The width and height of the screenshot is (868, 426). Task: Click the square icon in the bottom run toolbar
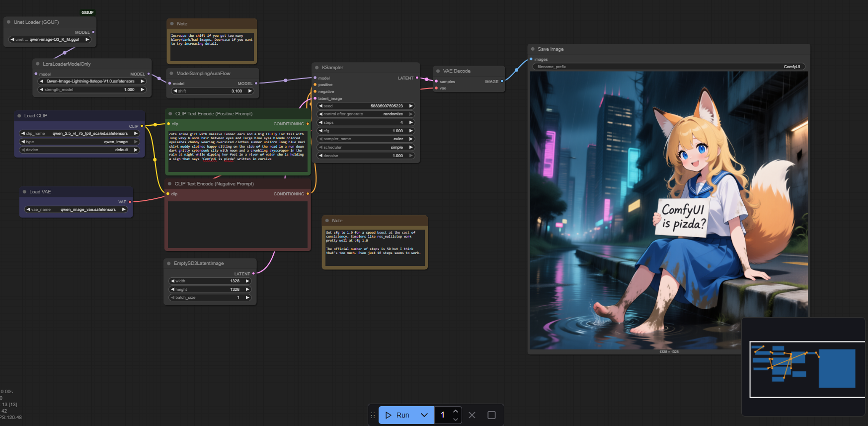point(491,415)
